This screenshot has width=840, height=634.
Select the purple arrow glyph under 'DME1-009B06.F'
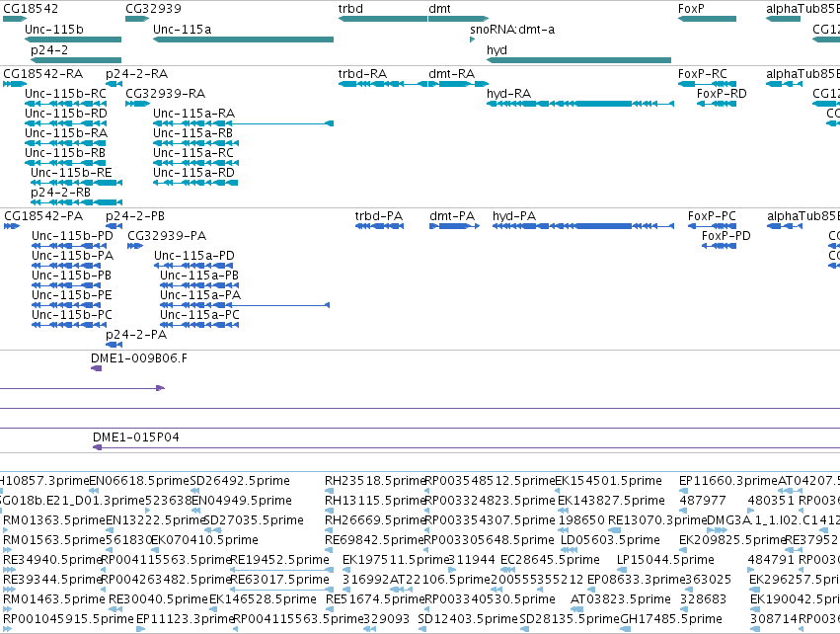pos(97,368)
